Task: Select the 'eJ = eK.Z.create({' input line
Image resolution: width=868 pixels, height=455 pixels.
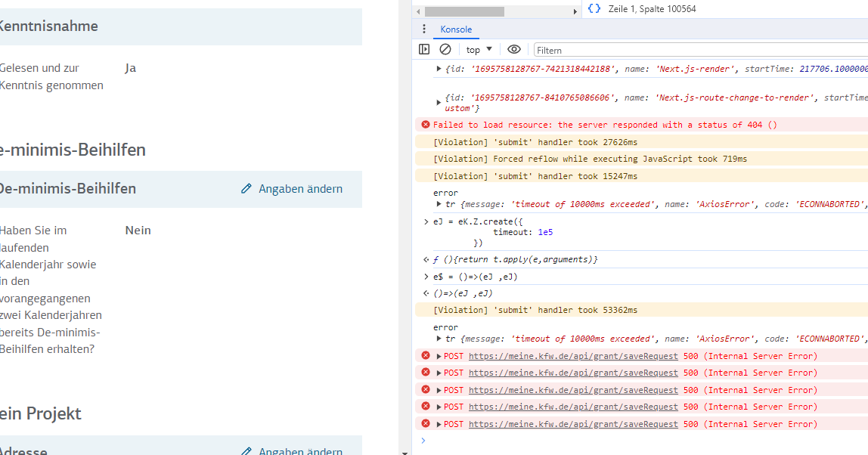Action: [x=479, y=221]
